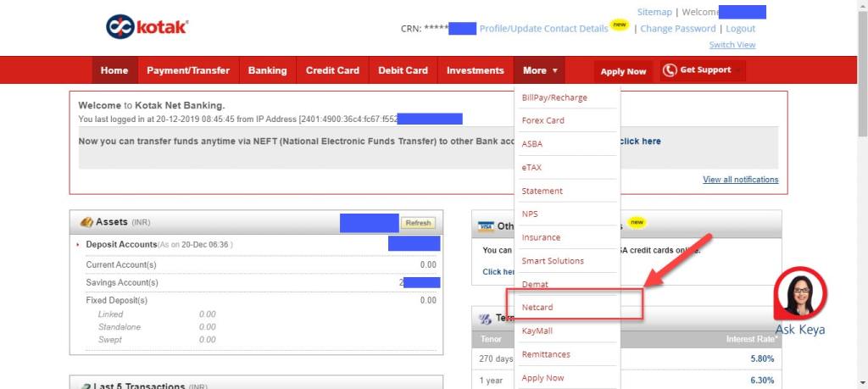Screen dimensions: 868x389
Task: Click the 5.80% interest rate value
Action: click(x=762, y=359)
